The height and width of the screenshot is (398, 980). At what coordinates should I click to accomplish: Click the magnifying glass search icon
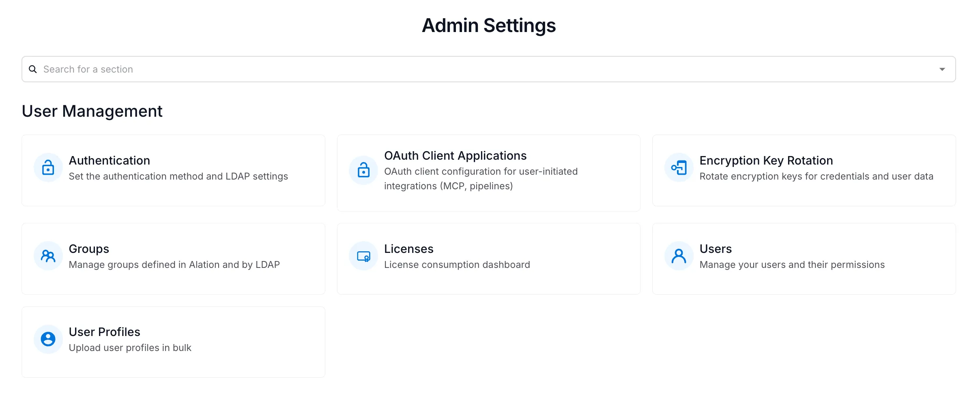pos(33,69)
